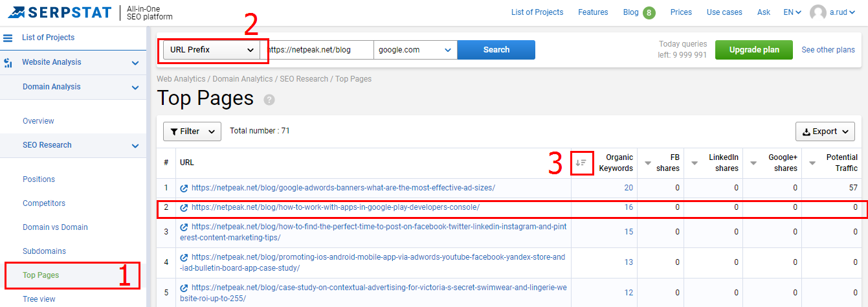This screenshot has height=307, width=868.
Task: Click the Domain Analytics breadcrumb
Action: (243, 79)
